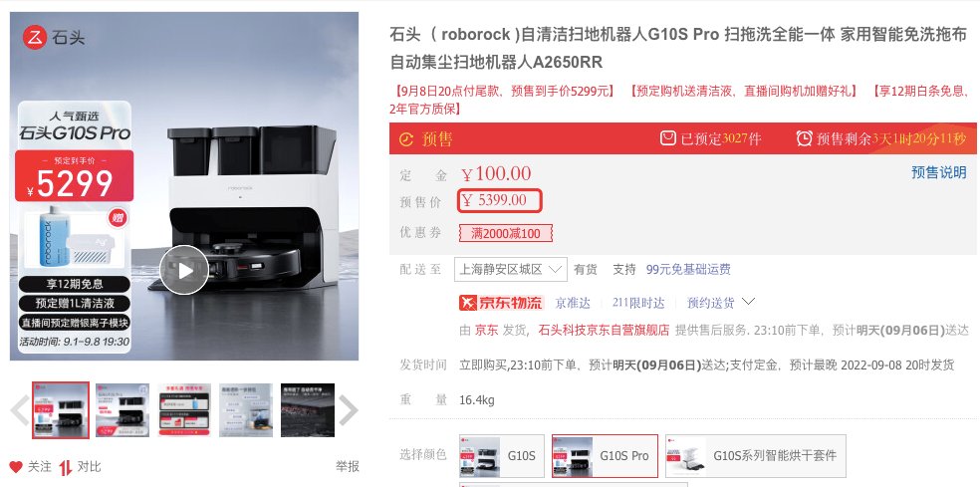
Task: Click the 对比 compare icon
Action: pos(66,467)
